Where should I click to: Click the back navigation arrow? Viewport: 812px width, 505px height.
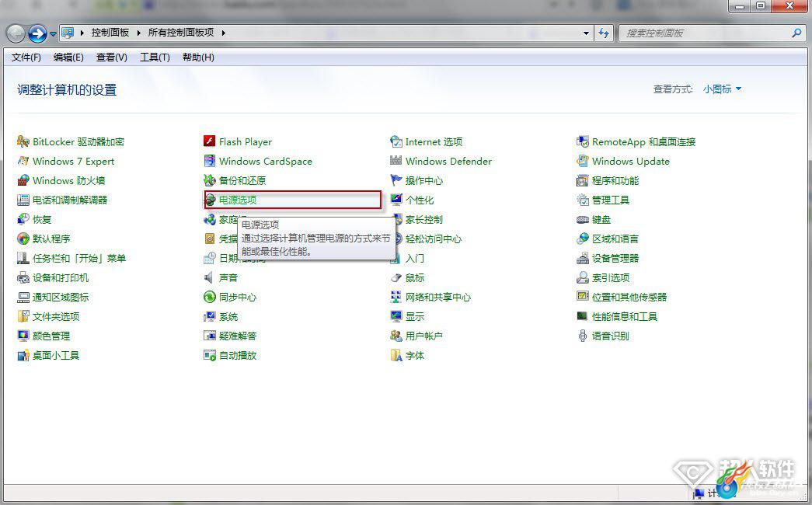pos(16,34)
